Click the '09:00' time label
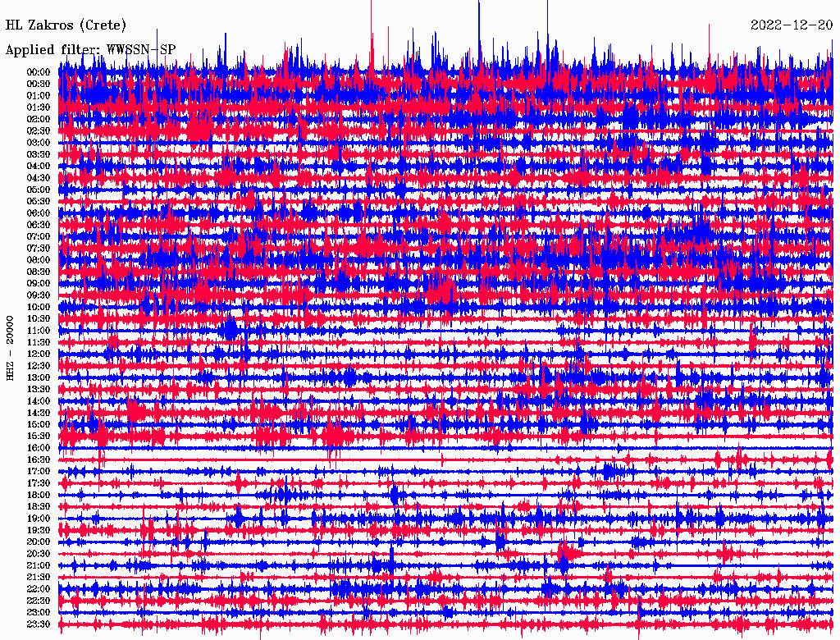Viewport: 840px width, 640px height. pos(39,284)
